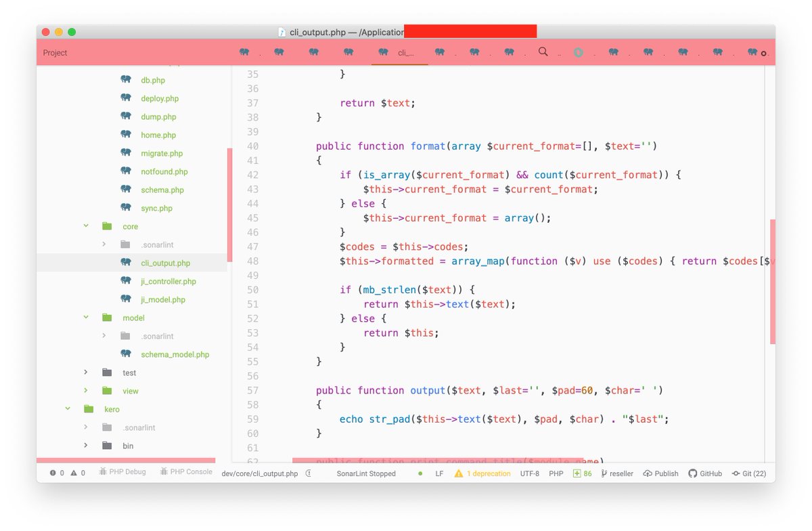Select the schema.php elephant icon
This screenshot has height=531, width=812.
[126, 190]
